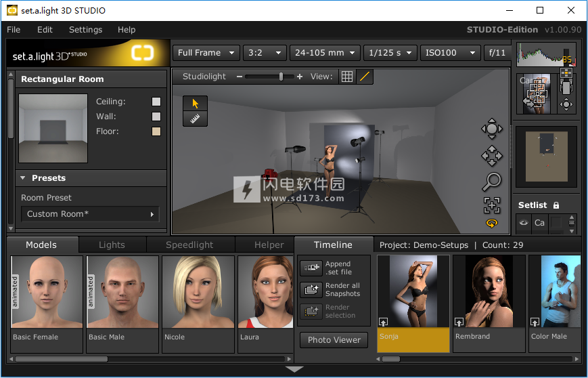The image size is (588, 378).
Task: Open the f/11 aperture dropdown
Action: tap(497, 53)
